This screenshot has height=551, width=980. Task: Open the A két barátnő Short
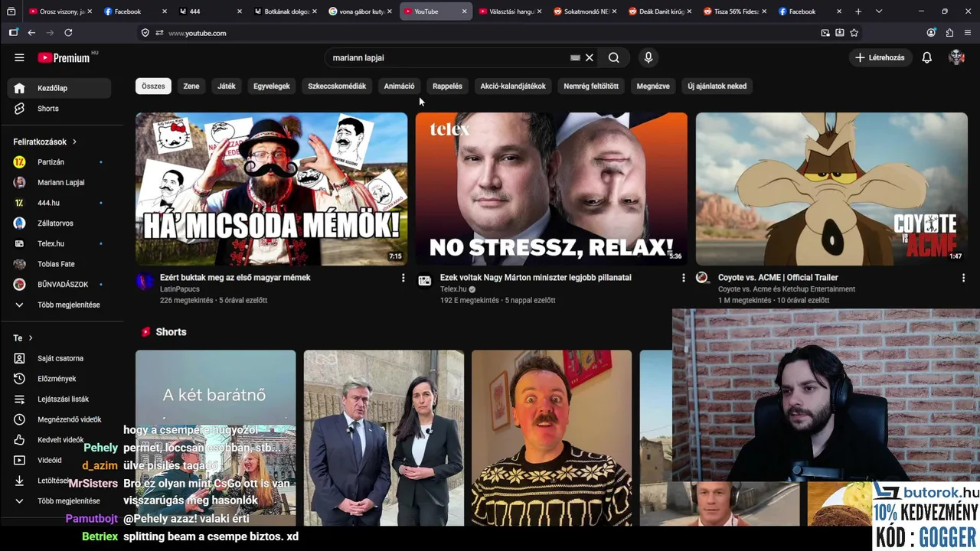[215, 438]
